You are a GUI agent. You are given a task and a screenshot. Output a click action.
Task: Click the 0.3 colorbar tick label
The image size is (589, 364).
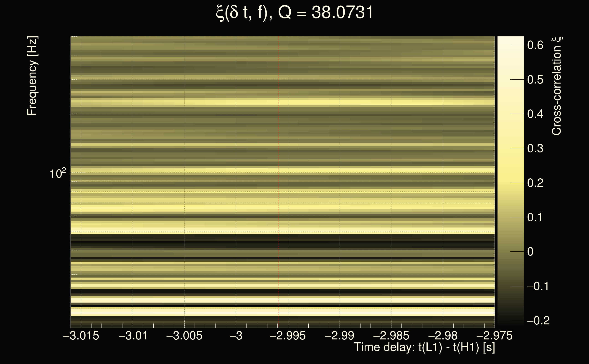(535, 149)
